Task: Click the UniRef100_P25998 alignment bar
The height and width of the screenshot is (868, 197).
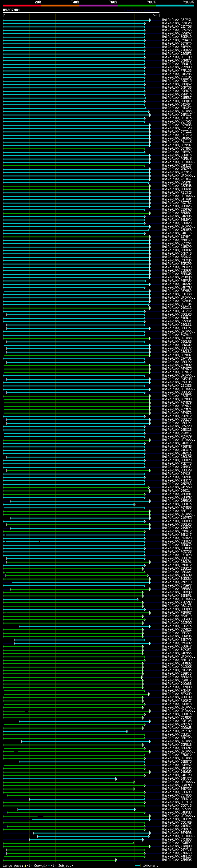Action: [x=74, y=67]
